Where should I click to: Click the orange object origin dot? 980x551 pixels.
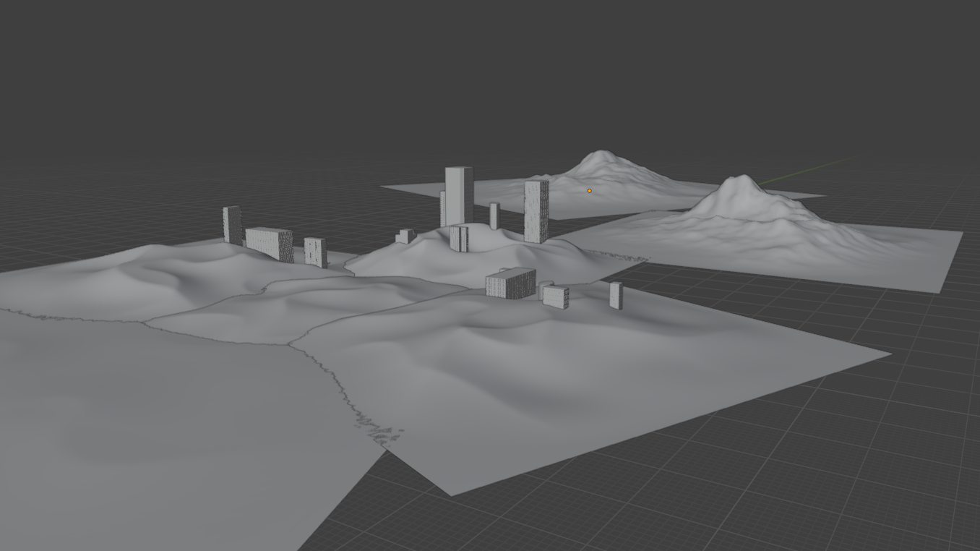coord(590,191)
